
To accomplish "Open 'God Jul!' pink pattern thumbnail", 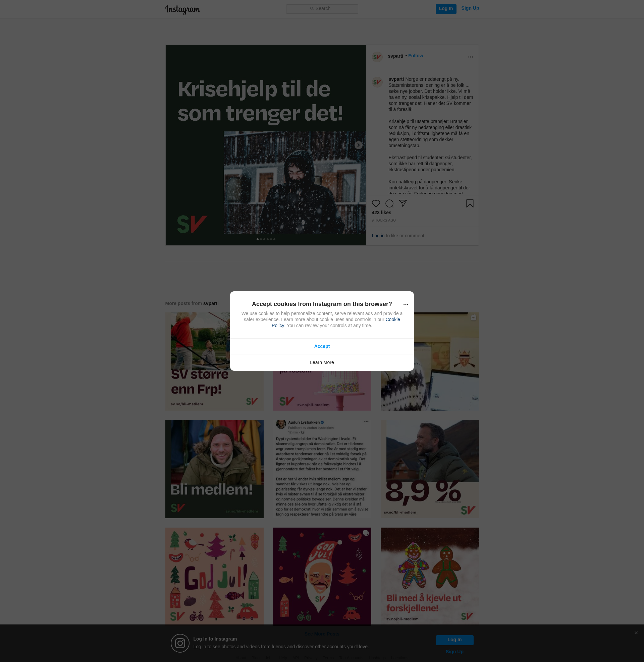I will point(214,576).
